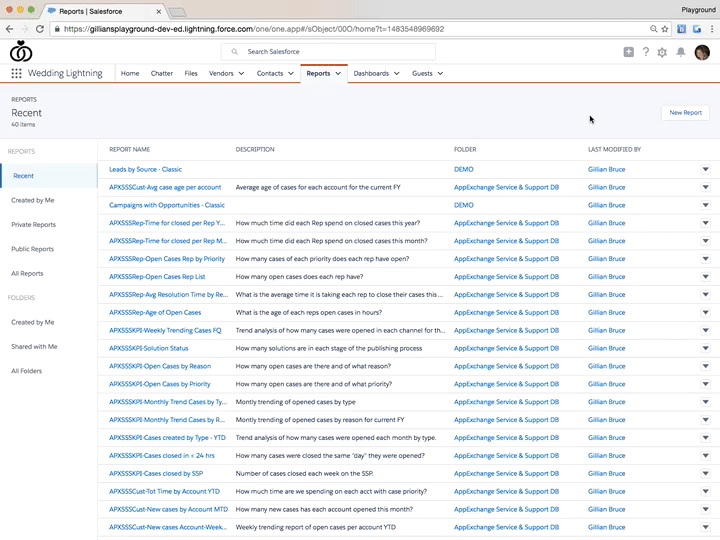Click the REPORT NAME column header
Viewport: 720px width, 540px height.
pos(129,150)
